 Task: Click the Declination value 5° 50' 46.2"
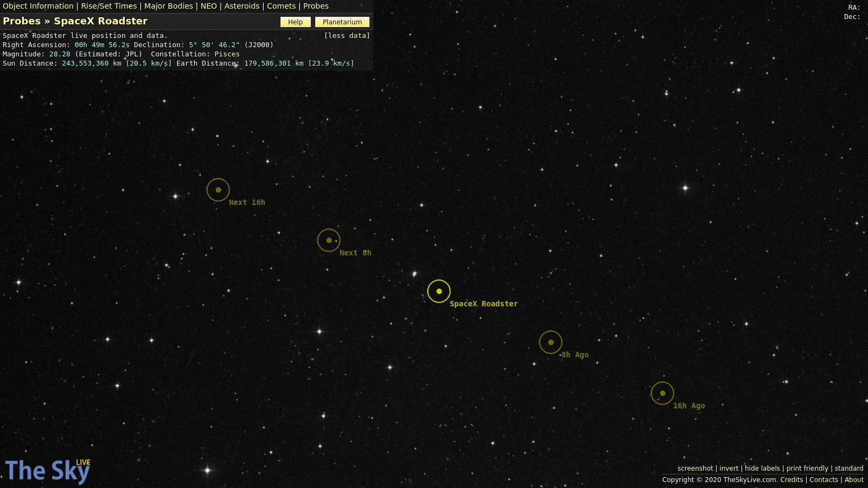click(x=214, y=45)
